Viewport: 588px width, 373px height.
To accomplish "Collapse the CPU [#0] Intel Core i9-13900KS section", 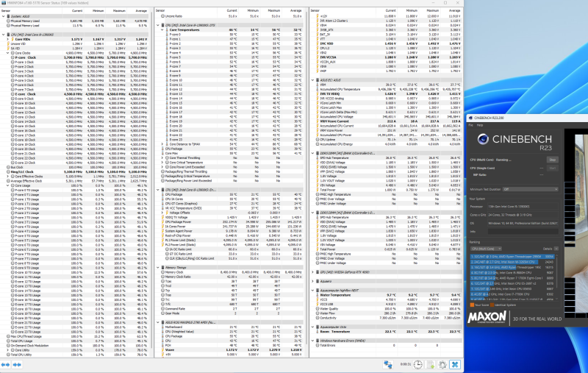I will click(x=4, y=35).
